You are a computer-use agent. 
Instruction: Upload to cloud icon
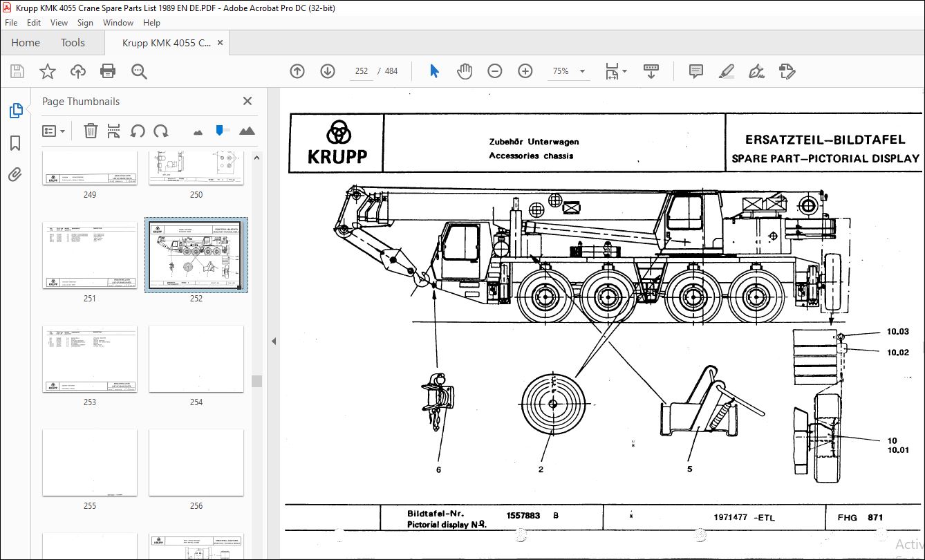pyautogui.click(x=78, y=71)
